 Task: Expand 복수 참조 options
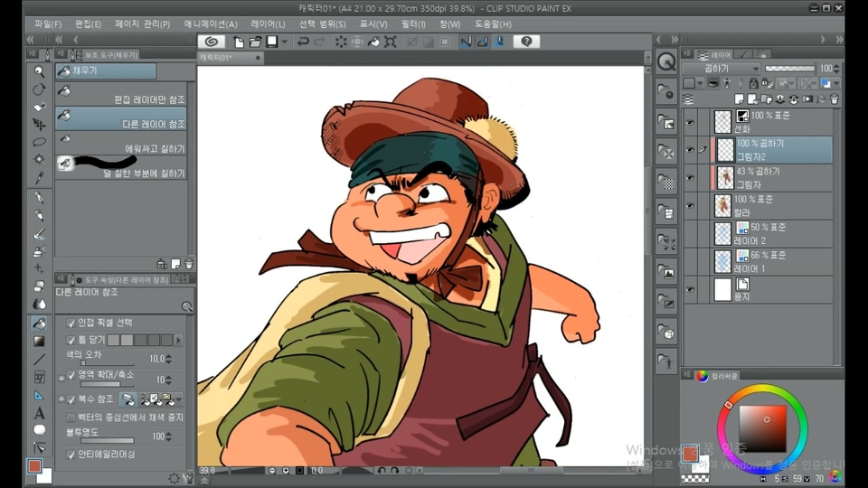[x=61, y=399]
